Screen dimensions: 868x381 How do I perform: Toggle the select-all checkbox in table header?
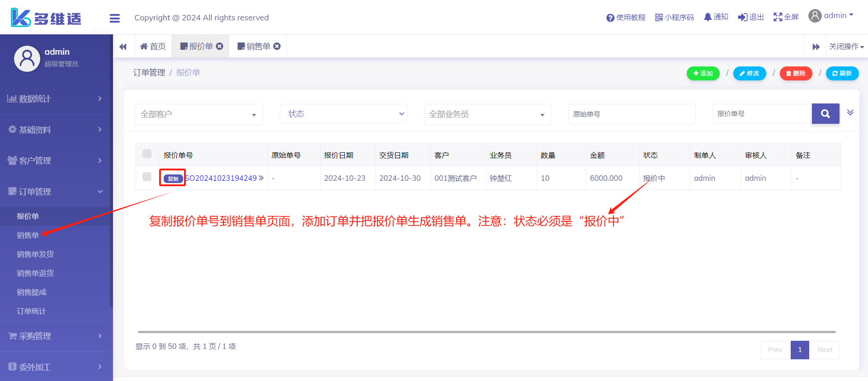147,154
